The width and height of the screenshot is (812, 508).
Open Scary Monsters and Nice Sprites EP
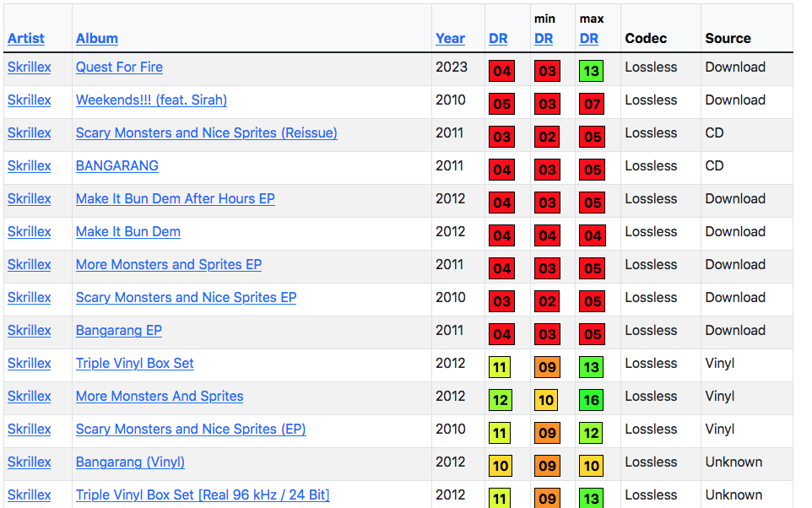pyautogui.click(x=186, y=298)
